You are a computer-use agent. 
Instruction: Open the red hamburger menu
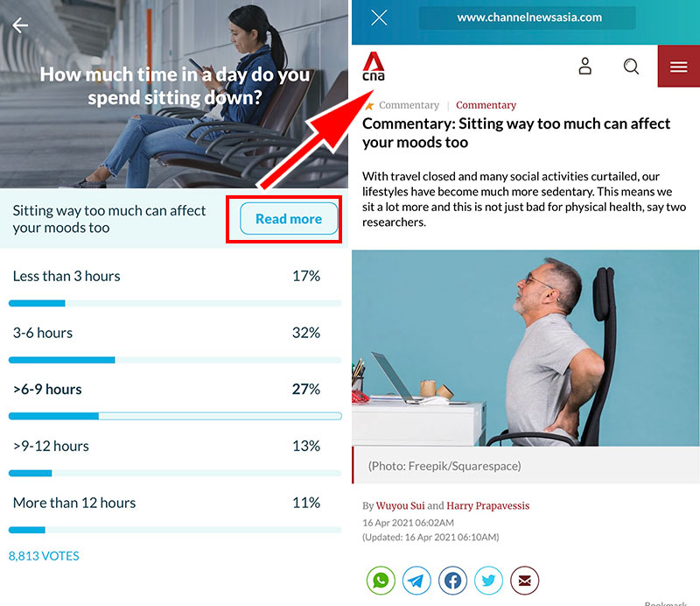tap(679, 67)
